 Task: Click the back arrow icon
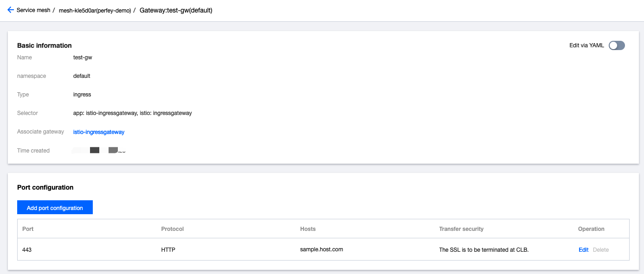(11, 10)
